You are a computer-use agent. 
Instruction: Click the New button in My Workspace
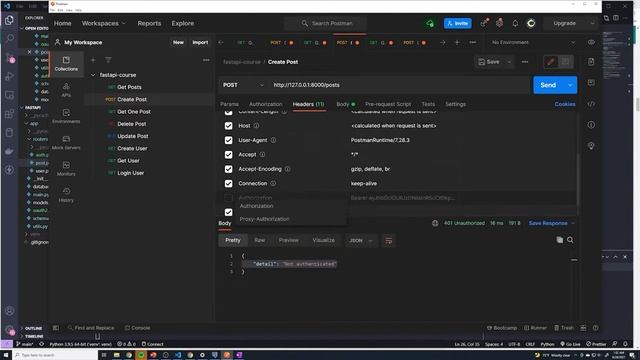click(178, 42)
